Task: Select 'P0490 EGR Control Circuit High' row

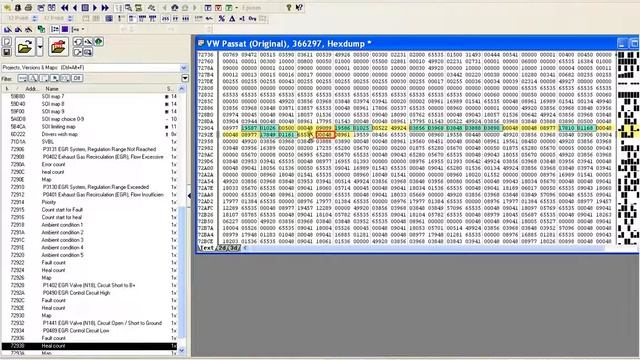Action: click(x=89, y=293)
